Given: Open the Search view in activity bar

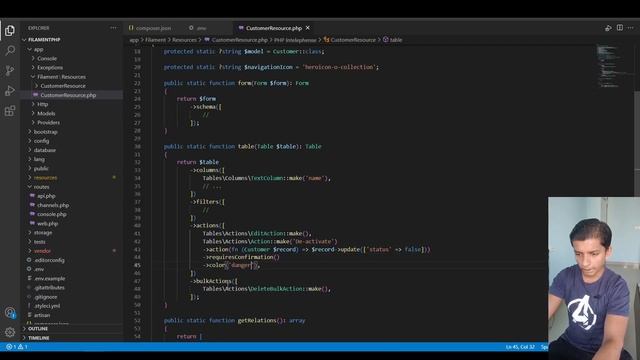Looking at the screenshot, I should click(x=10, y=50).
